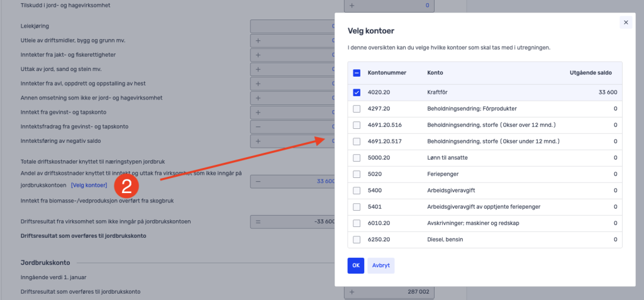The width and height of the screenshot is (644, 300).
Task: Click equals icon beside Driftsresultat fra virksomhet
Action: coord(258,222)
